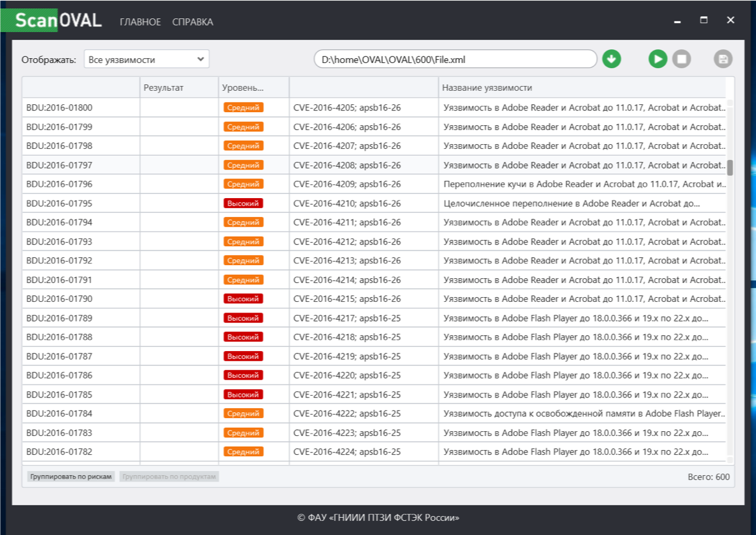The width and height of the screenshot is (756, 535).
Task: Select row BDU:2016-01795
Action: (59, 203)
